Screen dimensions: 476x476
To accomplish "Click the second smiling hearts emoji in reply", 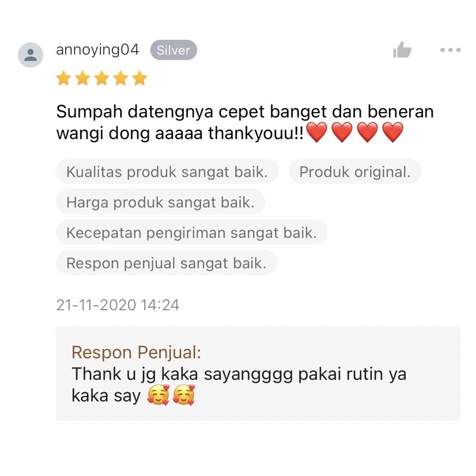I will (183, 394).
